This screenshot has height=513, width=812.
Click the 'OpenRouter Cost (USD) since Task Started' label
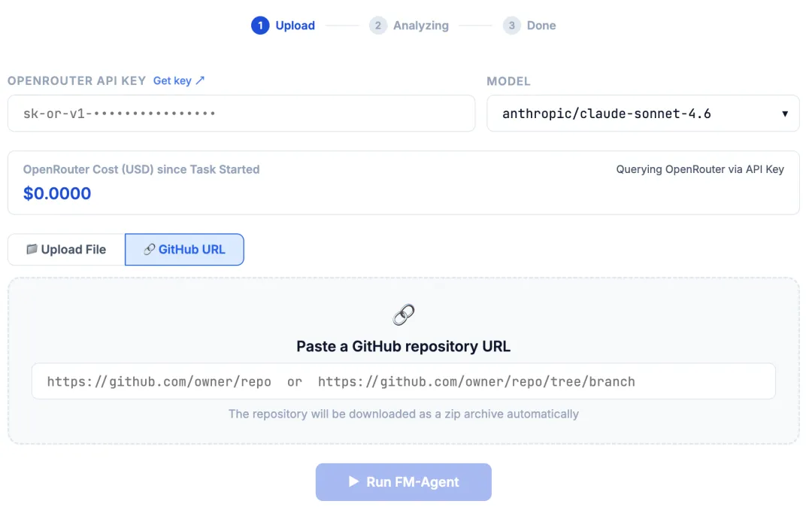(x=141, y=169)
